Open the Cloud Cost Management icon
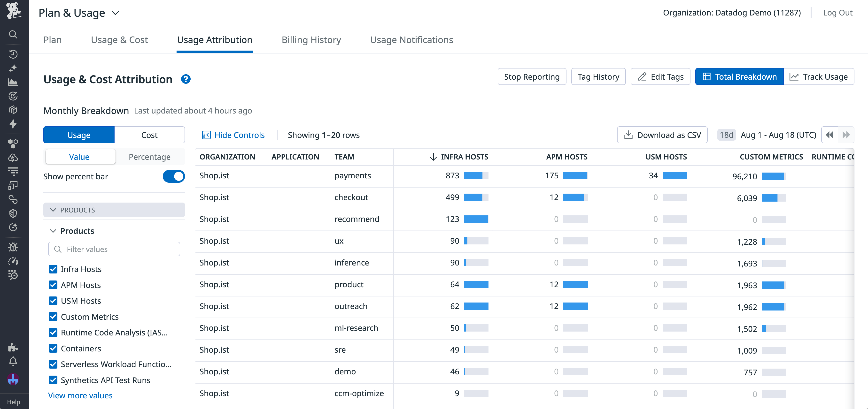 pyautogui.click(x=13, y=157)
